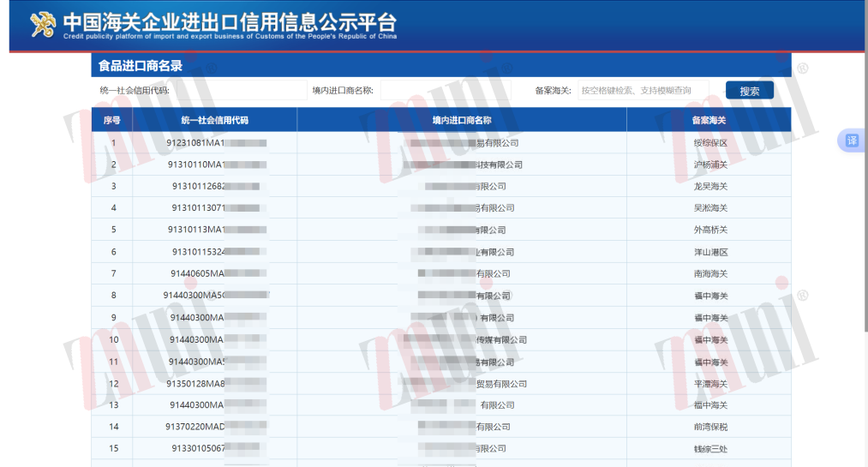The image size is (868, 467).
Task: Click the 外高桥关 cell in row 5
Action: [x=709, y=230]
